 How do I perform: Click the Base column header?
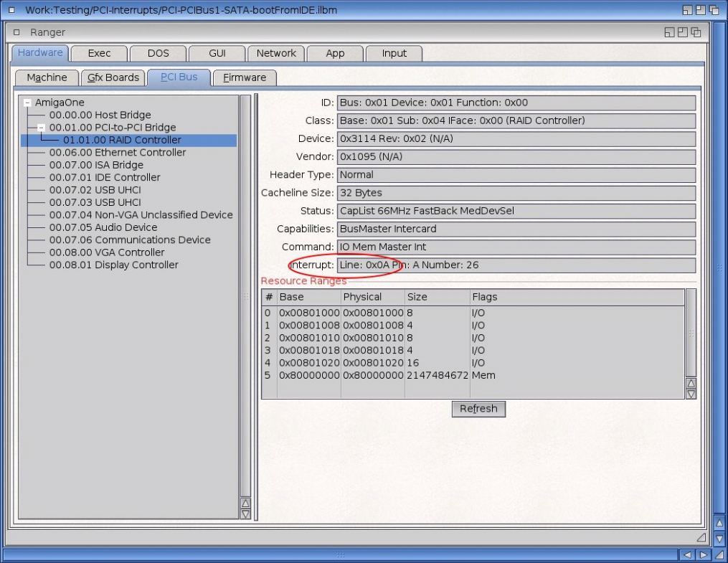308,297
